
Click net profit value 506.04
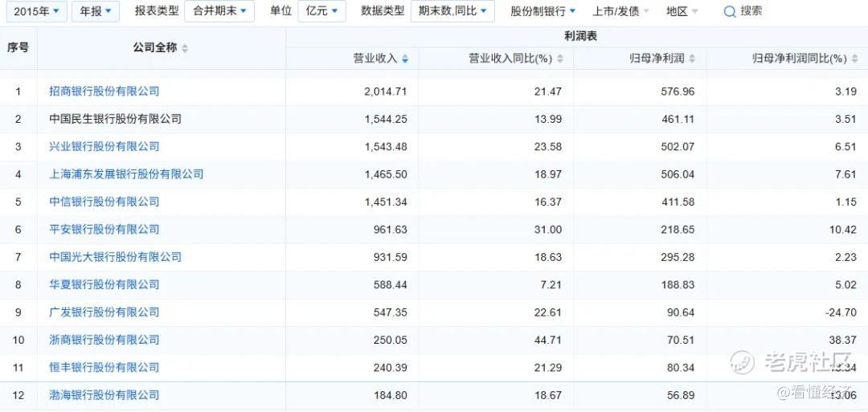678,174
